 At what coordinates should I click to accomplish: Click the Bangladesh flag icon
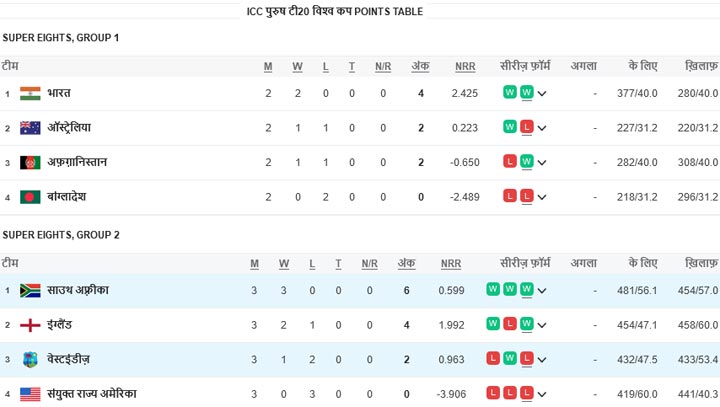30,197
